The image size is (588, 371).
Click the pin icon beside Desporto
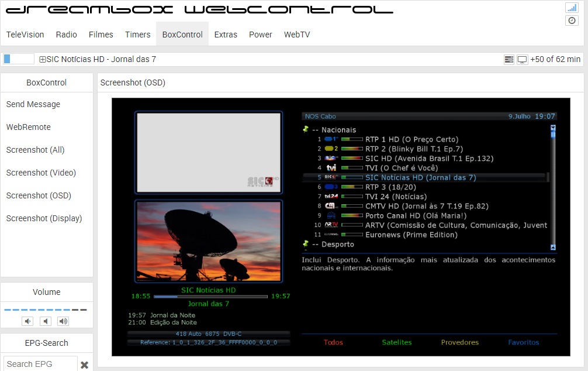pos(306,244)
